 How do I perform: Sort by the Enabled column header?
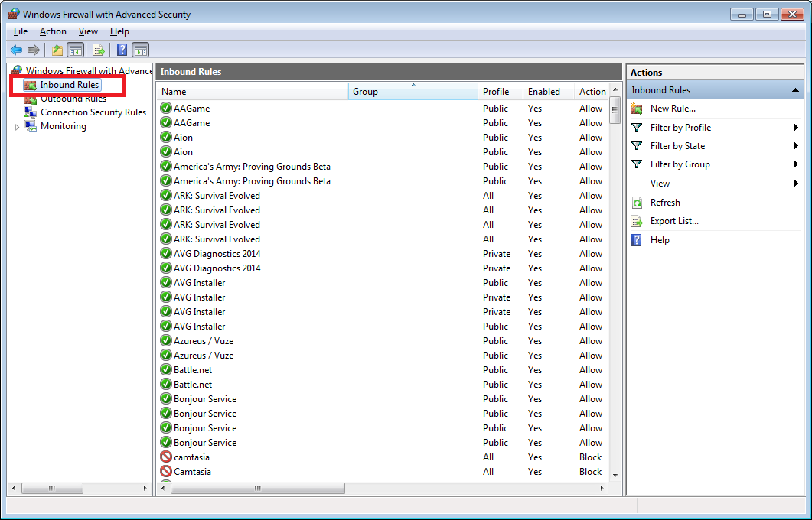tap(549, 92)
